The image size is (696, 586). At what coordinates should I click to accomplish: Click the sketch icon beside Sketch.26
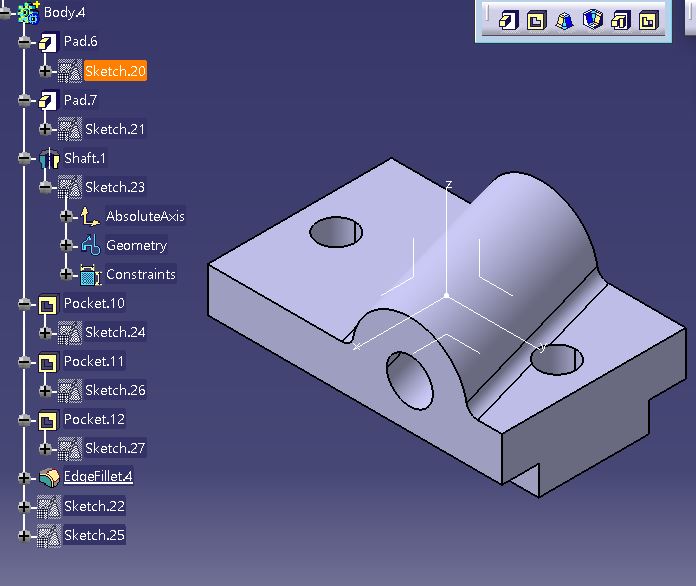tap(70, 391)
